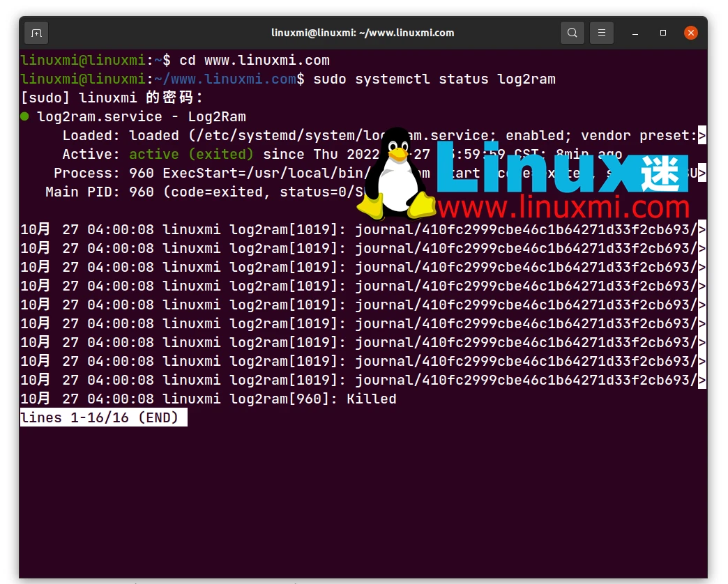This screenshot has width=728, height=584.
Task: Click the window title linuxmi@linuxmi
Action: tap(363, 33)
